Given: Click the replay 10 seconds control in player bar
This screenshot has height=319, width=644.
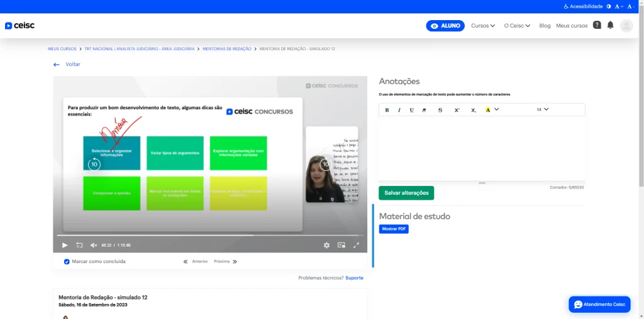Looking at the screenshot, I should coord(79,245).
